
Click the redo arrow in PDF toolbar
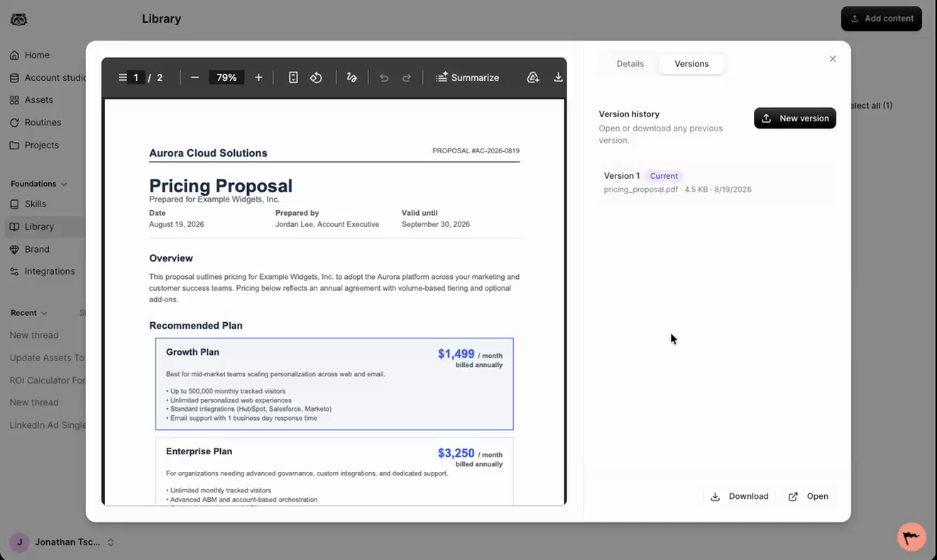click(407, 77)
